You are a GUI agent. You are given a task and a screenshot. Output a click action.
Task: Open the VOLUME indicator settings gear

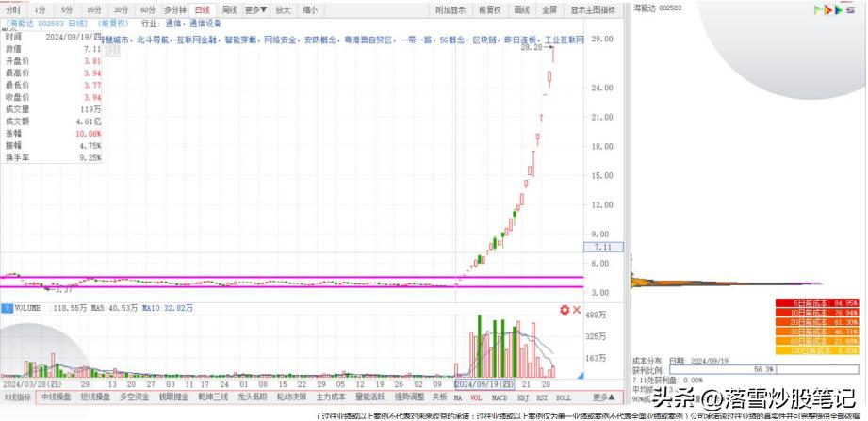565,310
